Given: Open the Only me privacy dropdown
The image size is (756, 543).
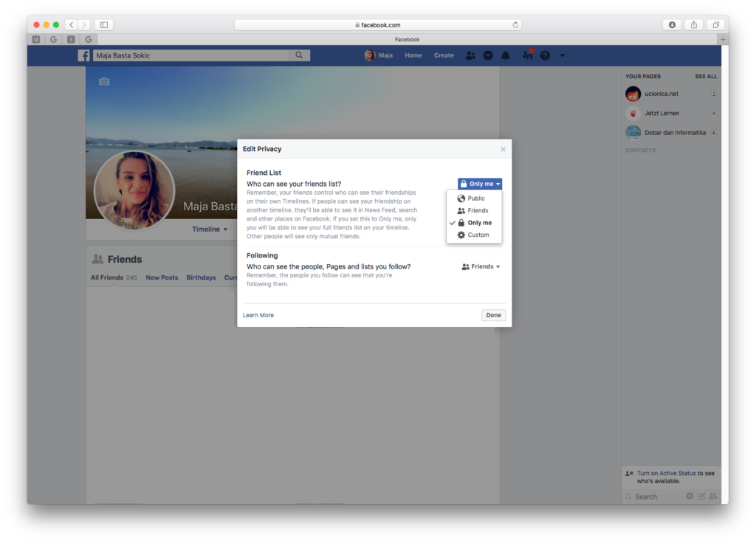Looking at the screenshot, I should click(x=480, y=184).
